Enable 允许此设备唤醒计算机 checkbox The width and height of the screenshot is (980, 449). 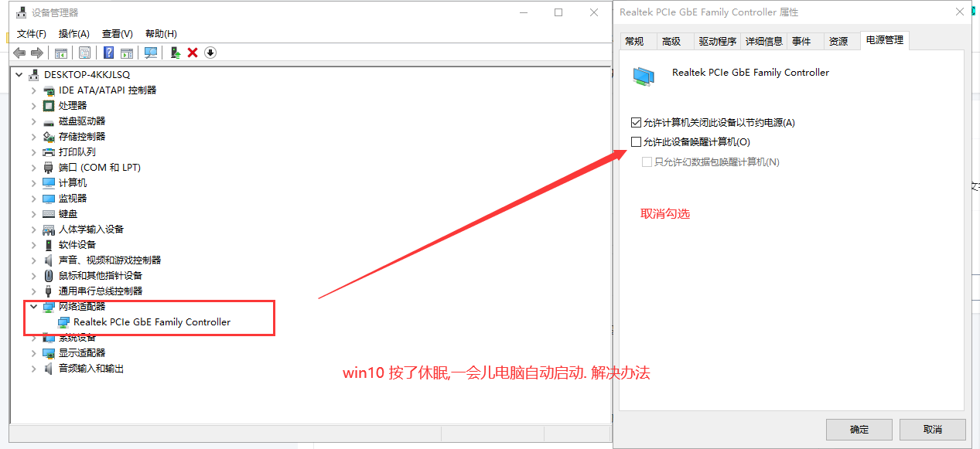click(637, 141)
